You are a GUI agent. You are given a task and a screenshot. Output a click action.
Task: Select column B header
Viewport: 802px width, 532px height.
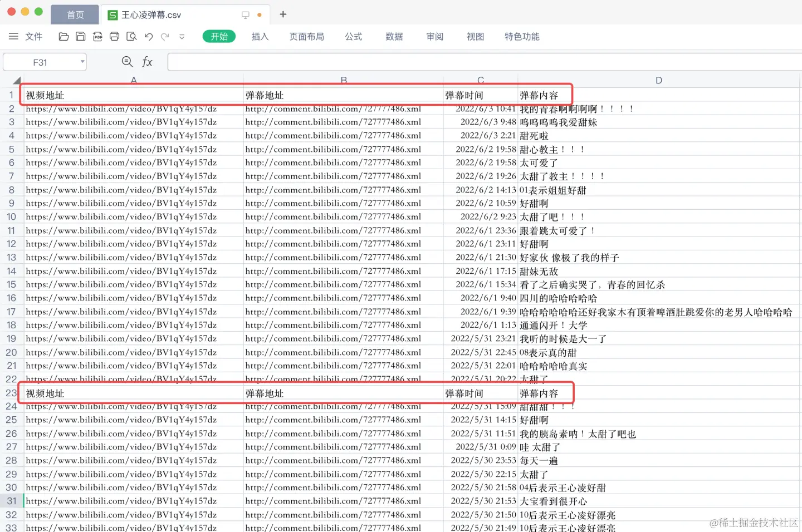[x=344, y=81]
